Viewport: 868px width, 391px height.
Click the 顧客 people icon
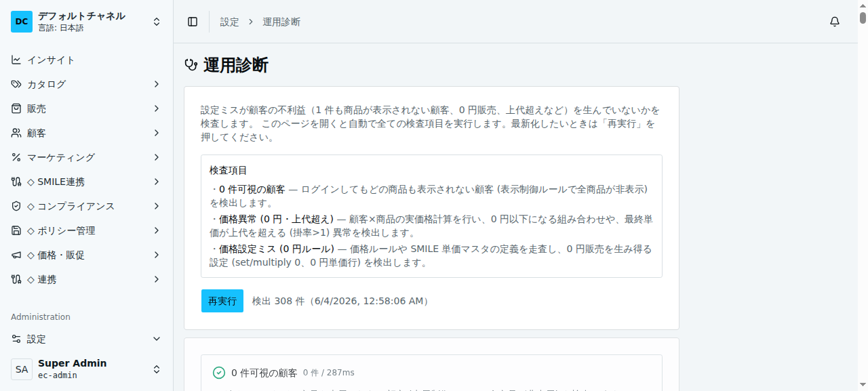pyautogui.click(x=16, y=133)
